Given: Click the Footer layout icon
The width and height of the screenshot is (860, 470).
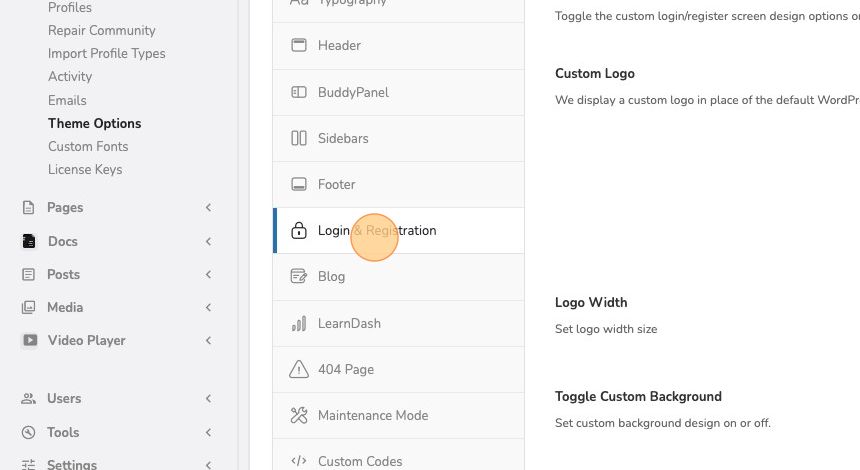Looking at the screenshot, I should (x=299, y=184).
